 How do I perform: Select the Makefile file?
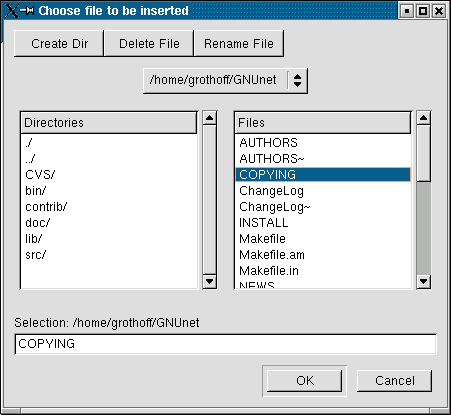(323, 239)
